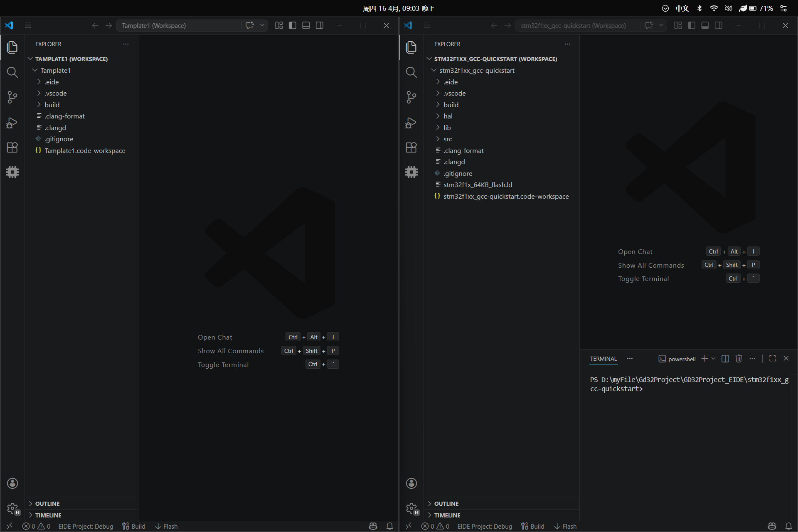The image size is (798, 532).
Task: Open panel views overflow next to TERMINAL
Action: pyautogui.click(x=630, y=358)
